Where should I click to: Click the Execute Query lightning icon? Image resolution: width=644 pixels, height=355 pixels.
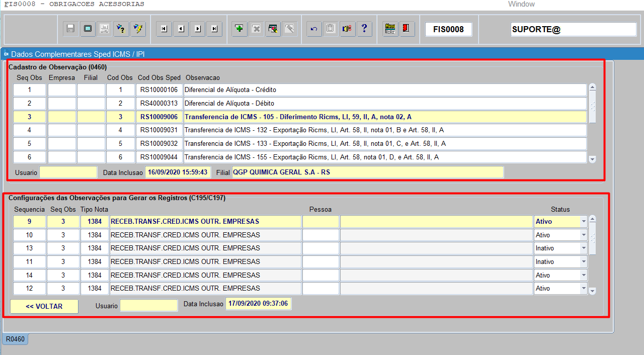[x=138, y=29]
